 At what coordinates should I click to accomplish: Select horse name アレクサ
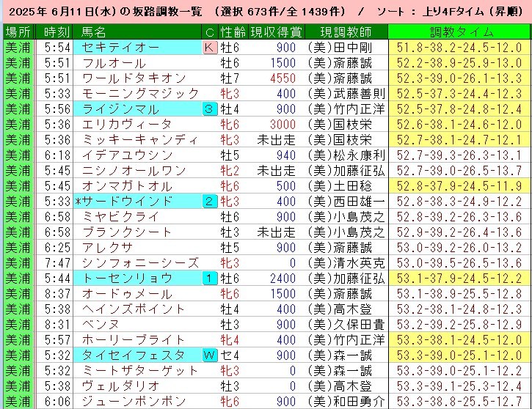click(107, 248)
